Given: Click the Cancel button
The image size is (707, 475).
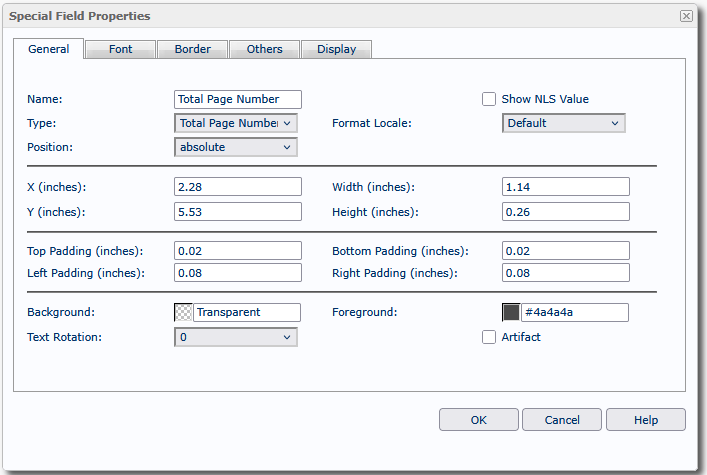Looking at the screenshot, I should coord(562,419).
